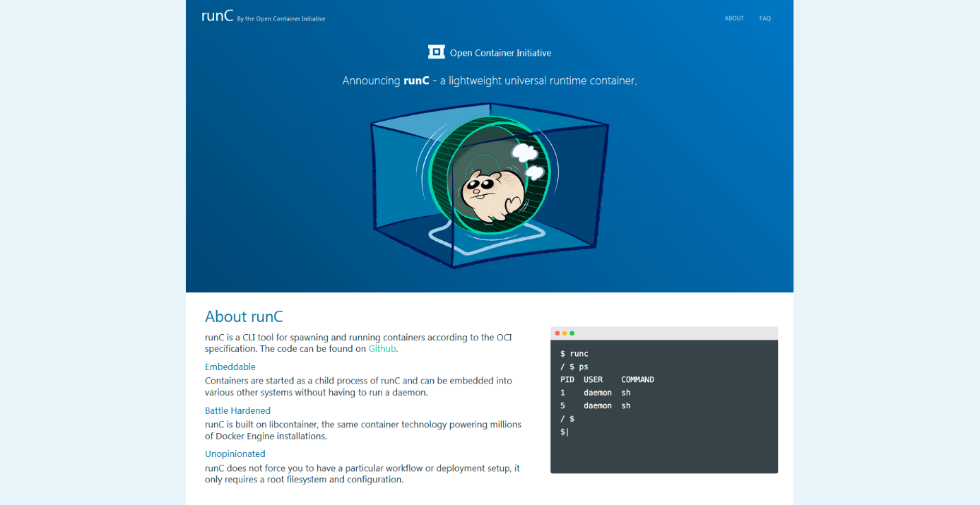Click the Open Container Initiative logo icon
Viewport: 980px width, 505px height.
(436, 52)
